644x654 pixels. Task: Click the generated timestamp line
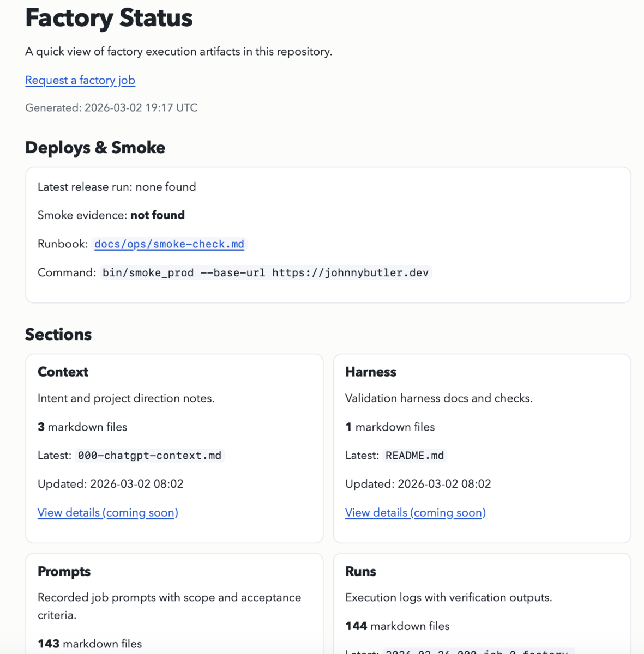coord(111,107)
